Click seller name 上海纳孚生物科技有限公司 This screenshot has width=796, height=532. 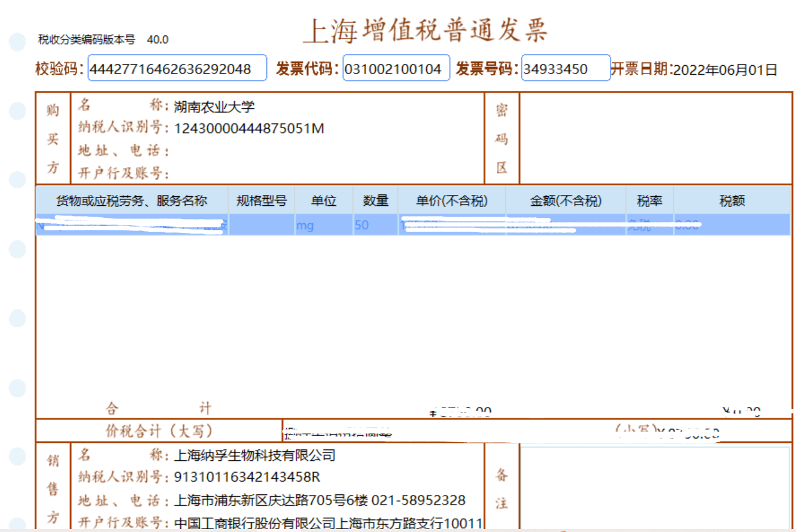pos(254,455)
